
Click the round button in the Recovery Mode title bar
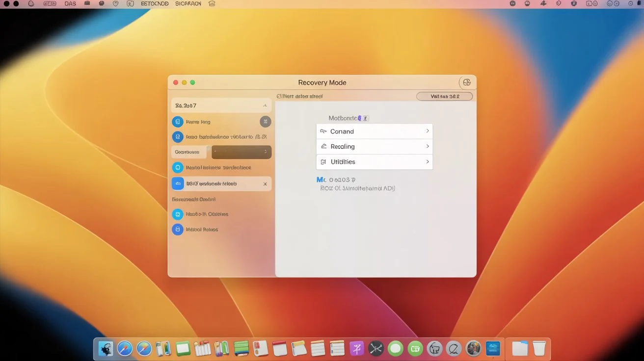(x=467, y=82)
